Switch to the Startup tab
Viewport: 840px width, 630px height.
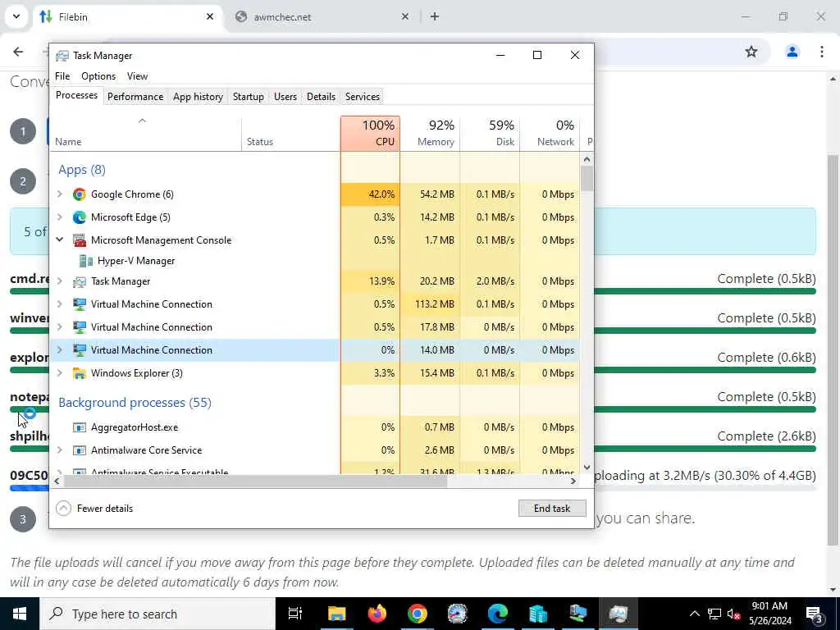click(248, 97)
